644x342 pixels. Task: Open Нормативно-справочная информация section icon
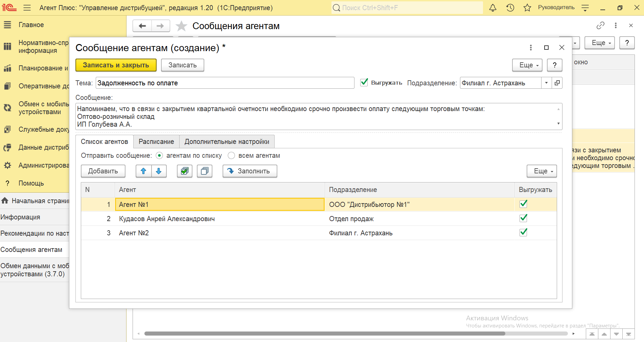coord(7,46)
